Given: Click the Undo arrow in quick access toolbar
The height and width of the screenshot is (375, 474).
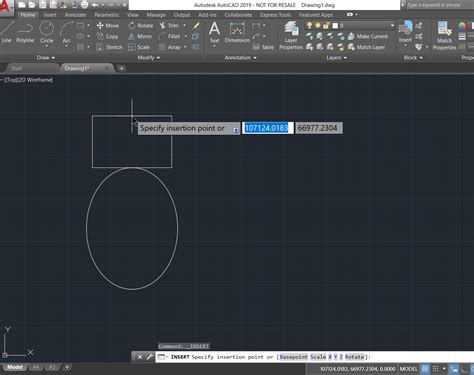Looking at the screenshot, I should (95, 5).
